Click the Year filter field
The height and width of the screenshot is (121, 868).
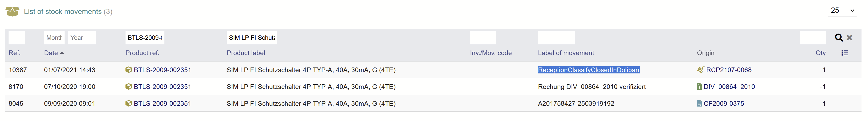click(x=82, y=38)
